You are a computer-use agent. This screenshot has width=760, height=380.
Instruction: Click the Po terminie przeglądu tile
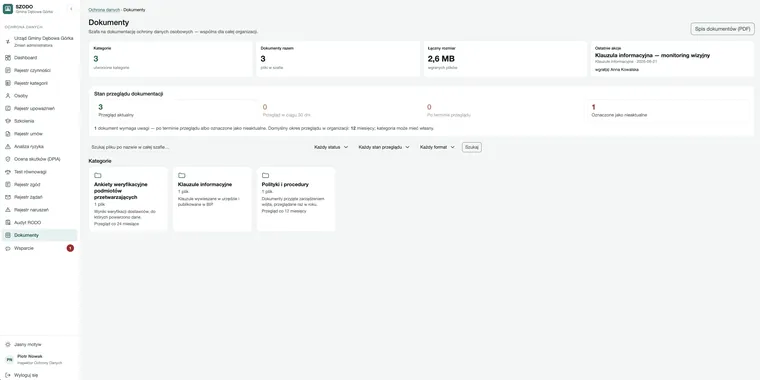click(504, 111)
